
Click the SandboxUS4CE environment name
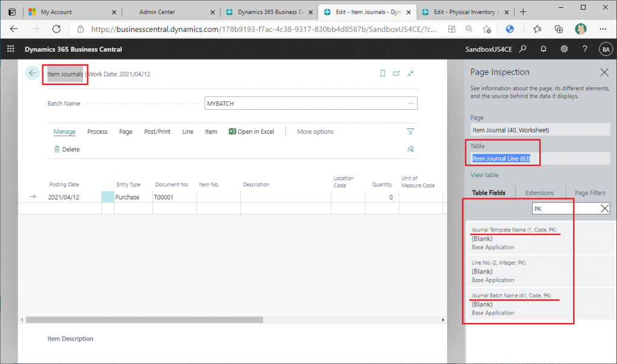pyautogui.click(x=489, y=49)
